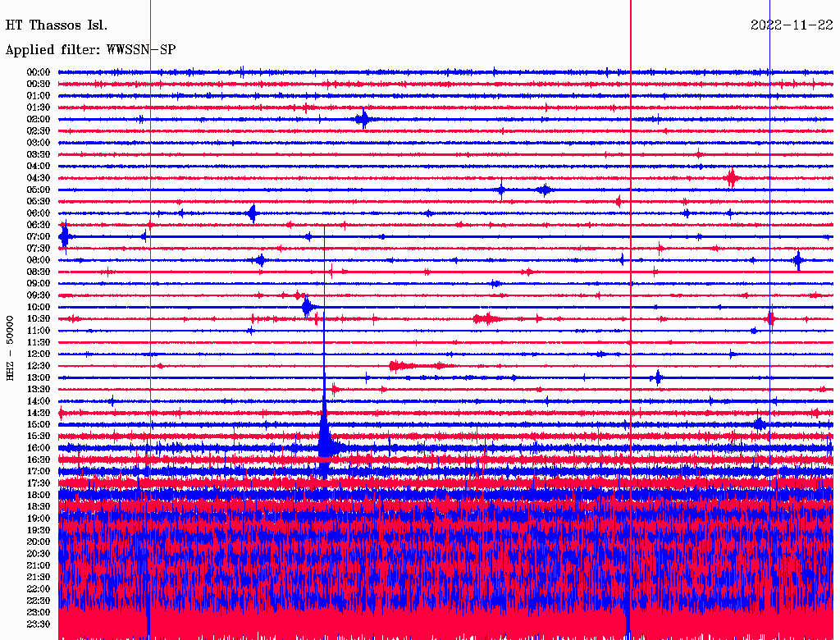Choose the 03:30 time label
The width and height of the screenshot is (840, 640).
39,154
